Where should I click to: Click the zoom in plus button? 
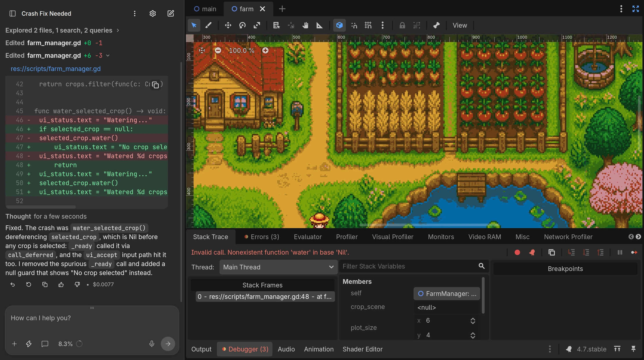pos(265,51)
